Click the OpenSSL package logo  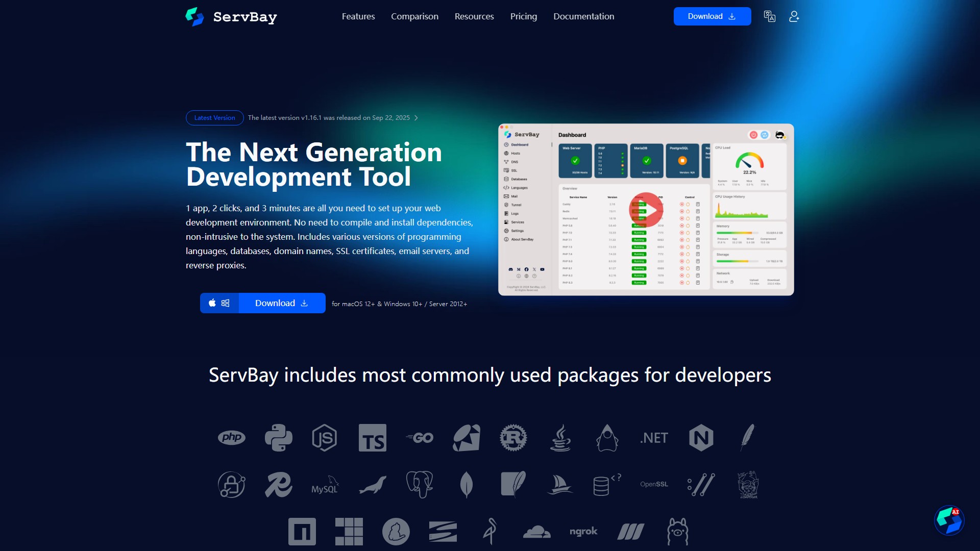pyautogui.click(x=654, y=485)
